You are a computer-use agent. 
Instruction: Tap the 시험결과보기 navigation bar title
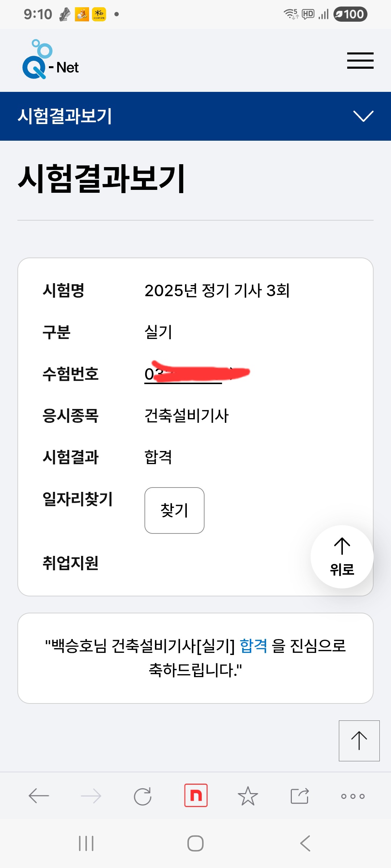tap(65, 116)
